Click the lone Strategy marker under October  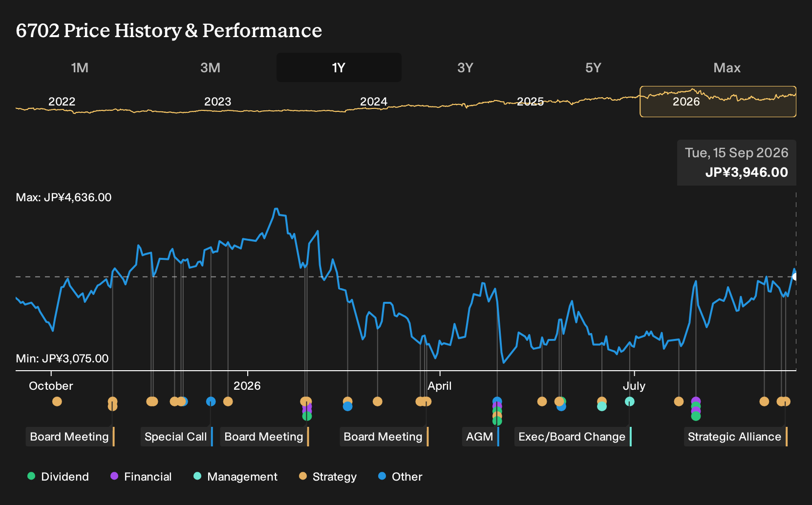(57, 401)
